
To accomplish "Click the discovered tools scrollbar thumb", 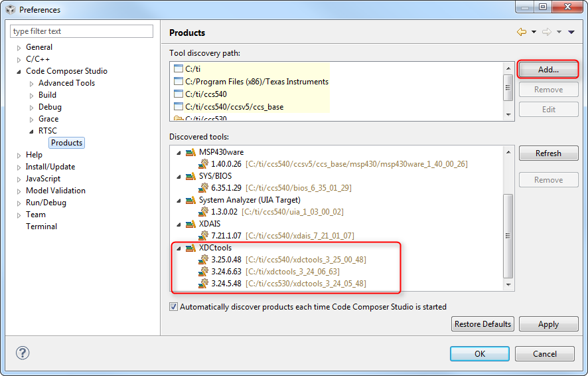I will point(508,236).
